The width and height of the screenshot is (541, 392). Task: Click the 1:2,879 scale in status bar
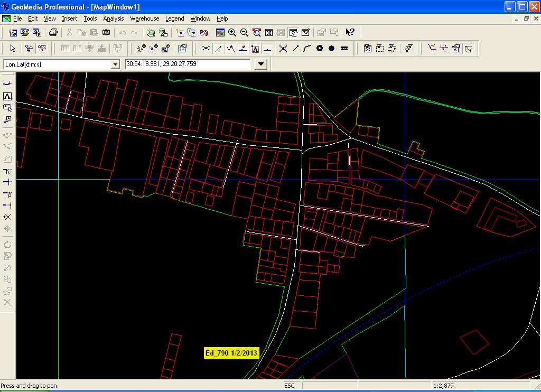[443, 386]
